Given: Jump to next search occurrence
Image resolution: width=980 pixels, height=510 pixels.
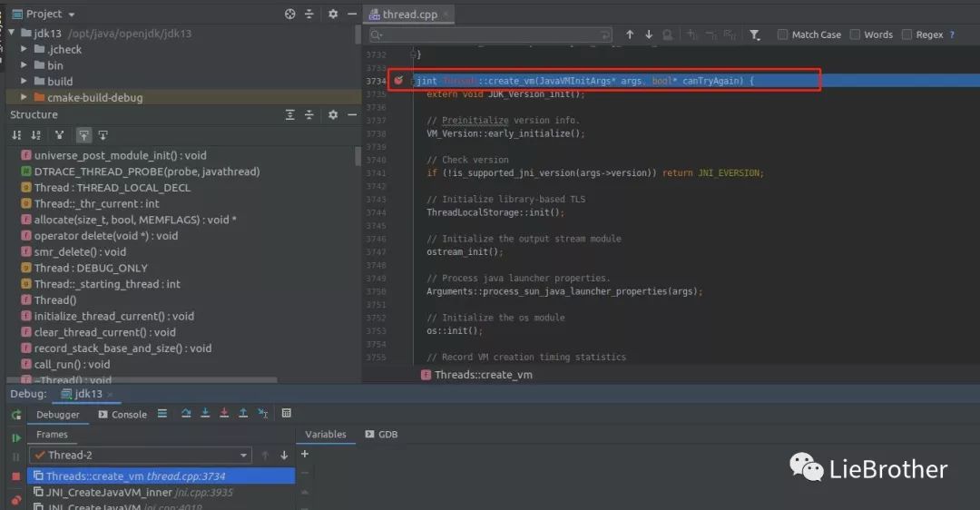Looking at the screenshot, I should [x=649, y=34].
